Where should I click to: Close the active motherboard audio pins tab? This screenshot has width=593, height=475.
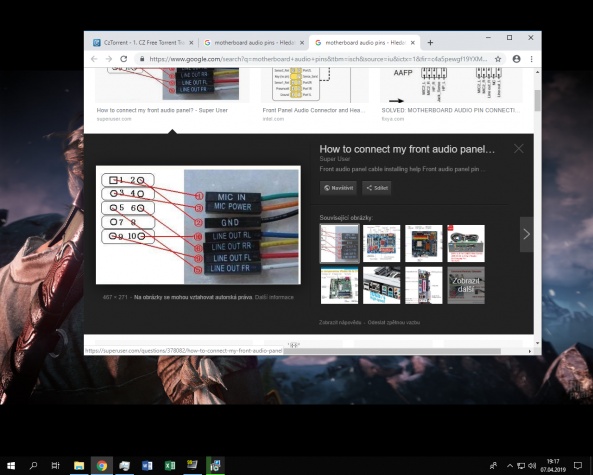413,43
